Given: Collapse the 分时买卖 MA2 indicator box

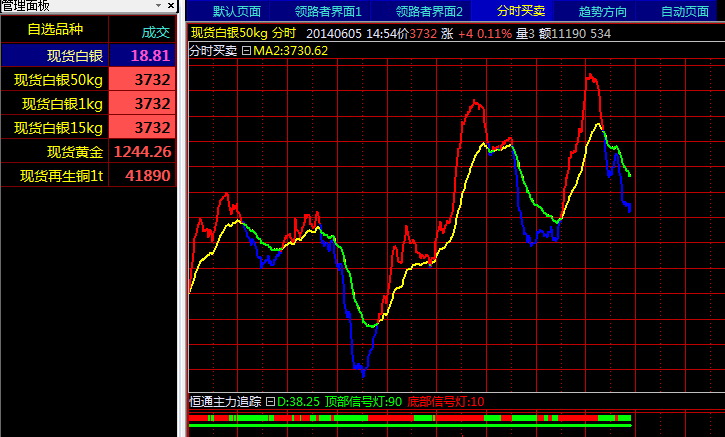Looking at the screenshot, I should point(246,51).
